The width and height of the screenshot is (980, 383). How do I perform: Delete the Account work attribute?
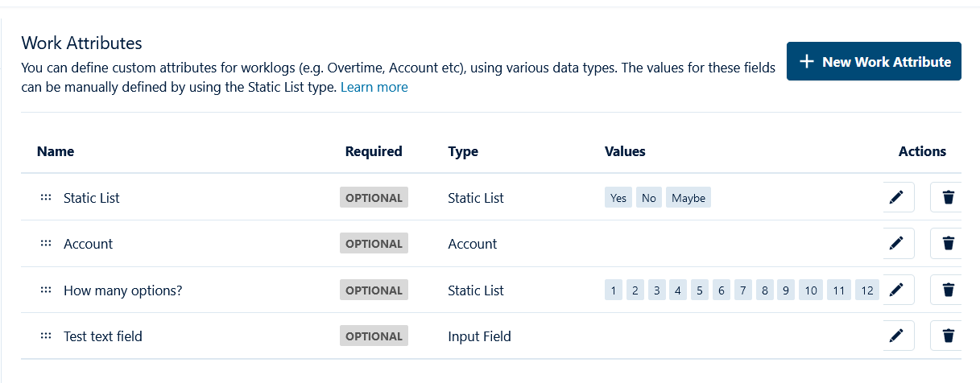point(947,243)
